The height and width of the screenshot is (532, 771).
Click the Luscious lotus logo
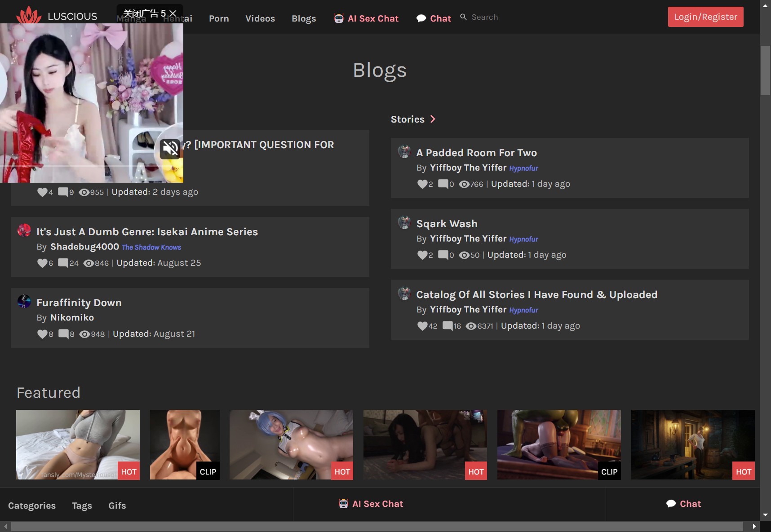28,15
